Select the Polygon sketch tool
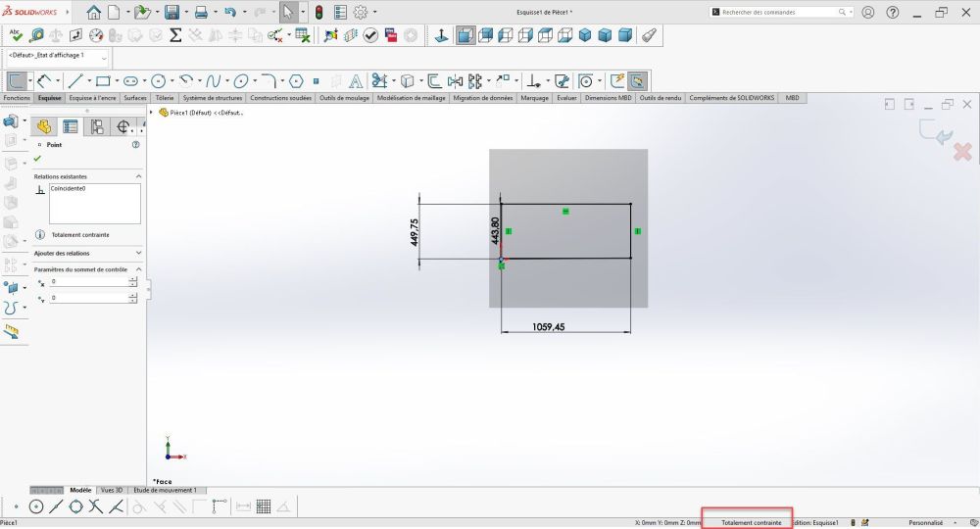Viewport: 980px width, 529px height. pos(296,80)
